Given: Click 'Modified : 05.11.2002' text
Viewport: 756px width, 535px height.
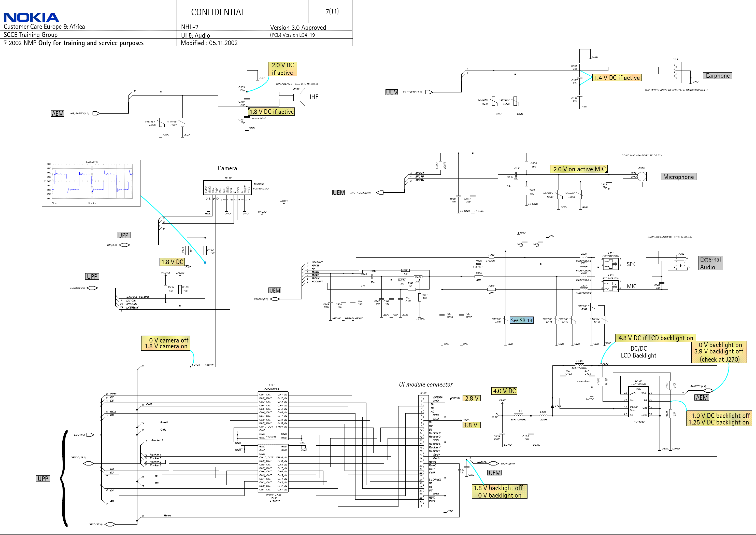Looking at the screenshot, I should 209,43.
